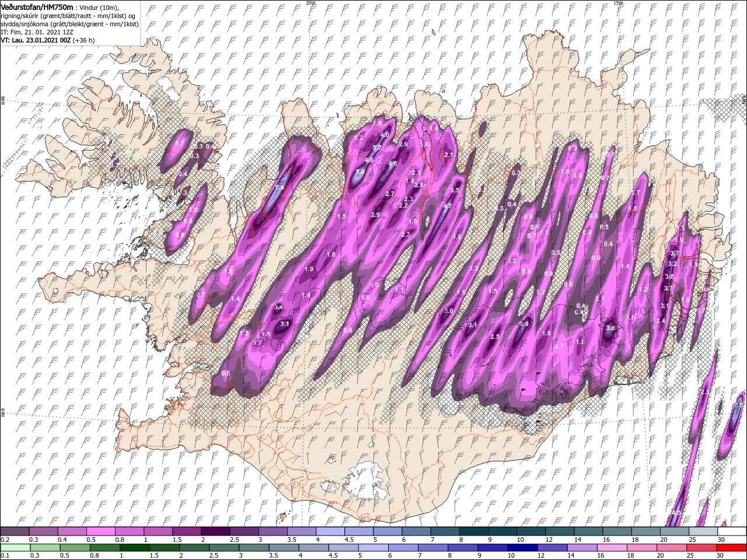Click the "2.5" snowfall value on the map
Screen dimensions: 747x560
tap(495, 337)
